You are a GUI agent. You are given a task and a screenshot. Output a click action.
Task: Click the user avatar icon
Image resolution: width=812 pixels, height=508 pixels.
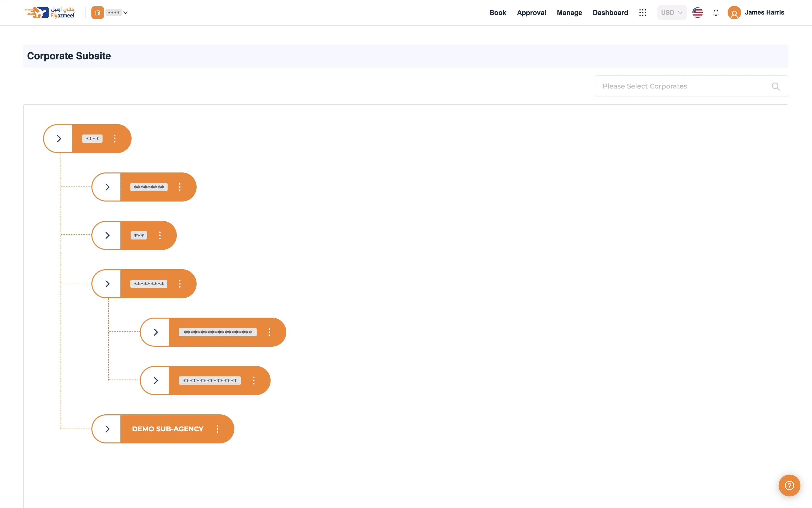click(x=734, y=13)
